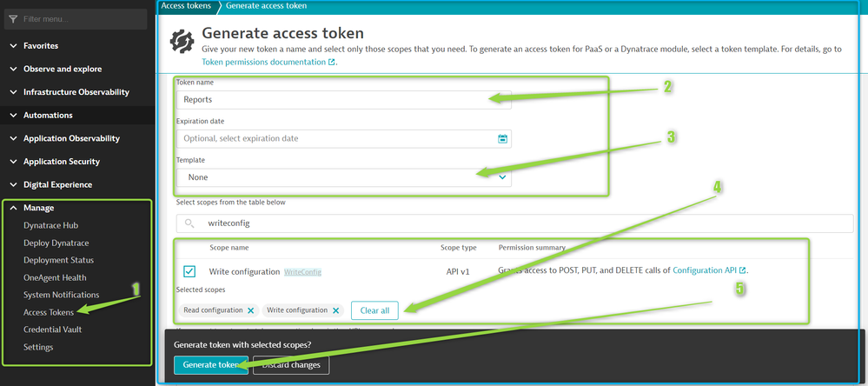Open Credential Vault menu item

(x=52, y=329)
